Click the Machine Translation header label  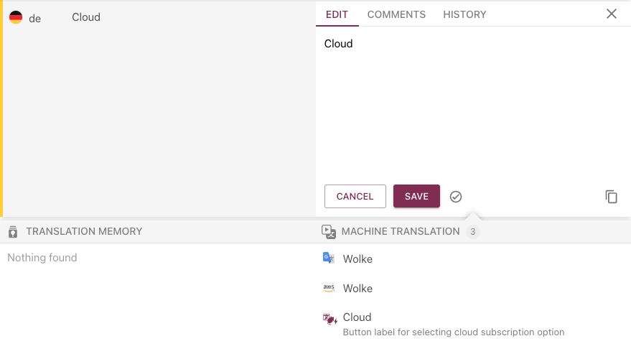pos(401,232)
